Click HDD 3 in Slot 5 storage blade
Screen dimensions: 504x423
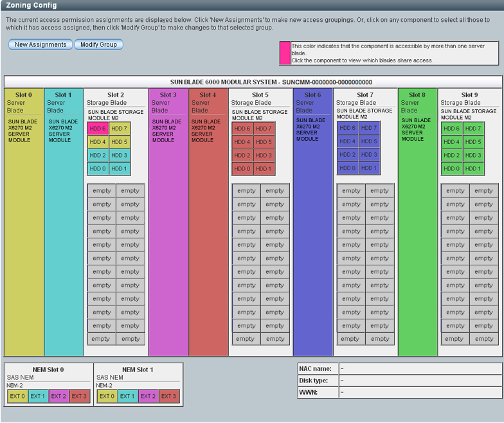(264, 156)
